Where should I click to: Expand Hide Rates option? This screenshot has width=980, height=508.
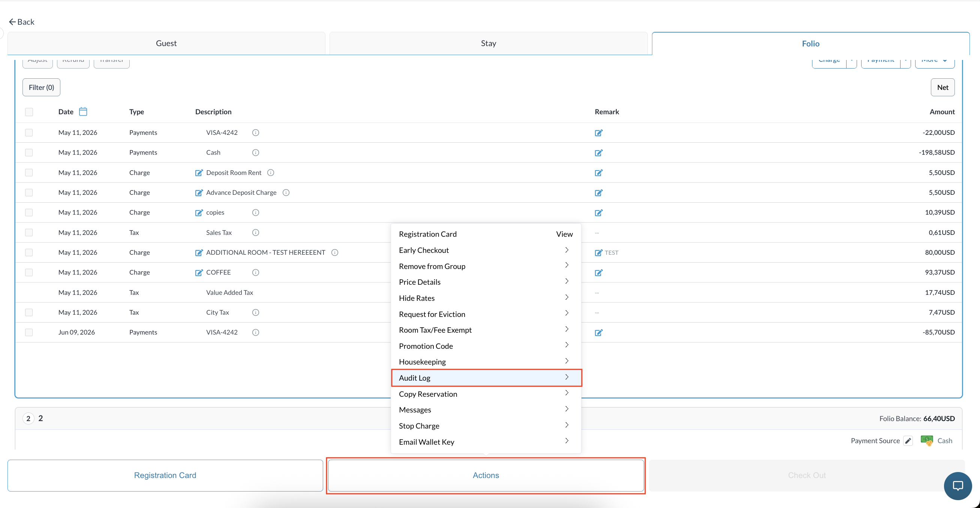[486, 298]
